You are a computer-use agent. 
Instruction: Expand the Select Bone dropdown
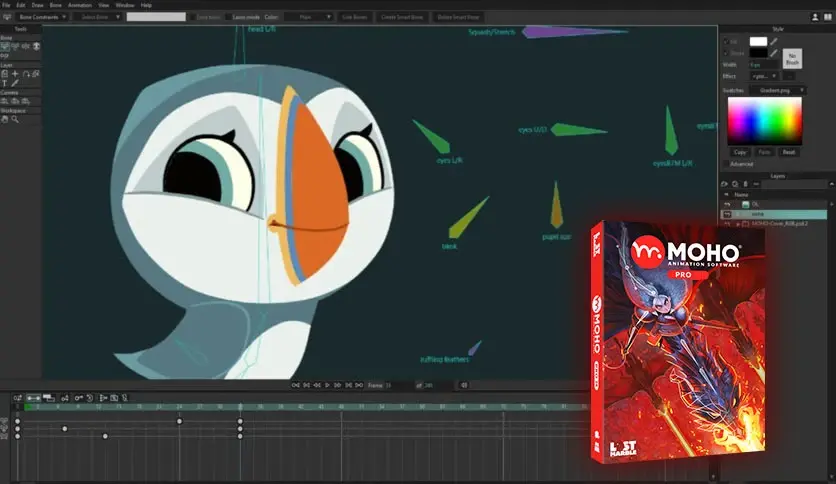(x=97, y=17)
